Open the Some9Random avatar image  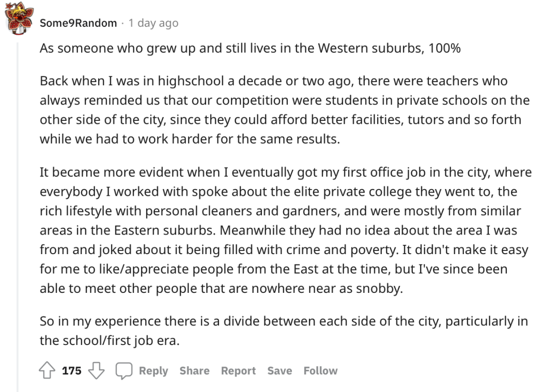click(x=19, y=19)
